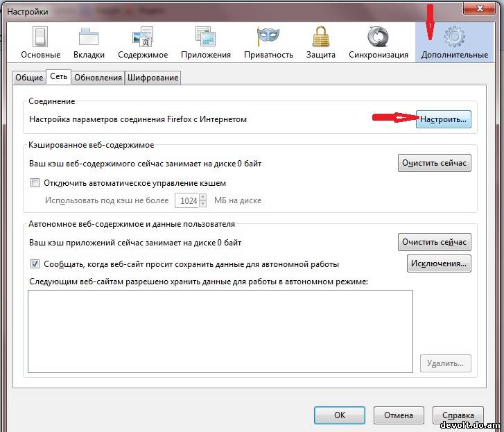The image size is (504, 432).
Task: Click the Следующим веб-сайтам разрешено label
Action: [x=198, y=282]
